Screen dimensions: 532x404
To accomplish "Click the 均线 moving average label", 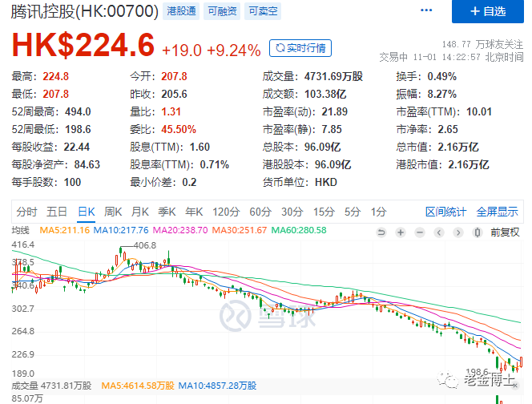I will click(x=20, y=230).
